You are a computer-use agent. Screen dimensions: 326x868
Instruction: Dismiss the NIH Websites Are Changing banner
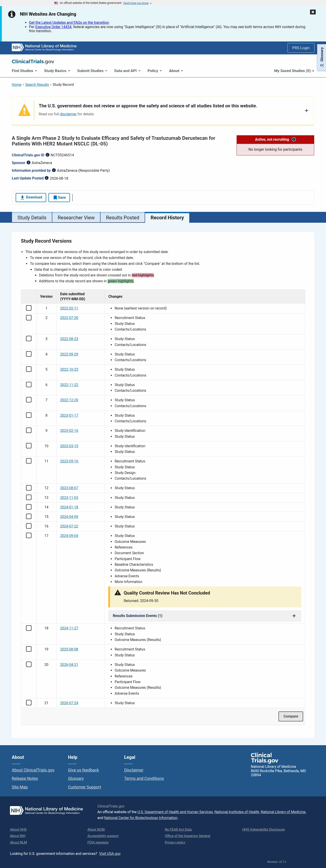(x=312, y=12)
